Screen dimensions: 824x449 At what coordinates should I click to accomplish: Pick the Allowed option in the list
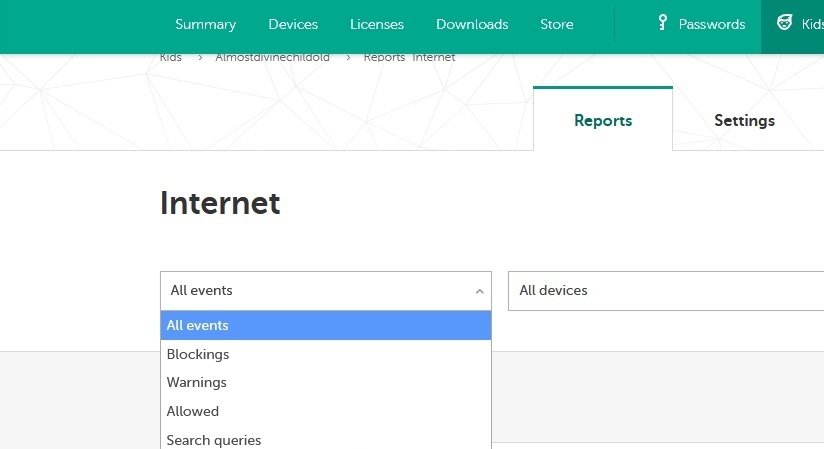(x=193, y=411)
